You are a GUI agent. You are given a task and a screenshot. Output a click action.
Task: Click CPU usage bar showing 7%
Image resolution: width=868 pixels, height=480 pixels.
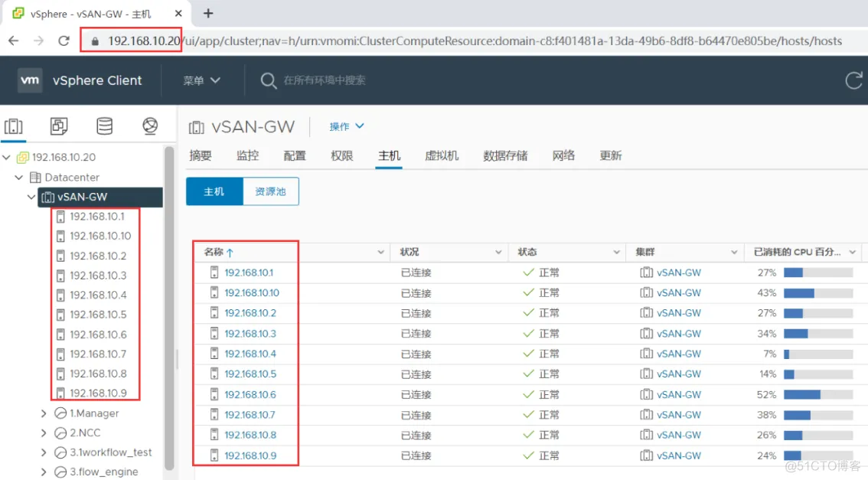818,354
